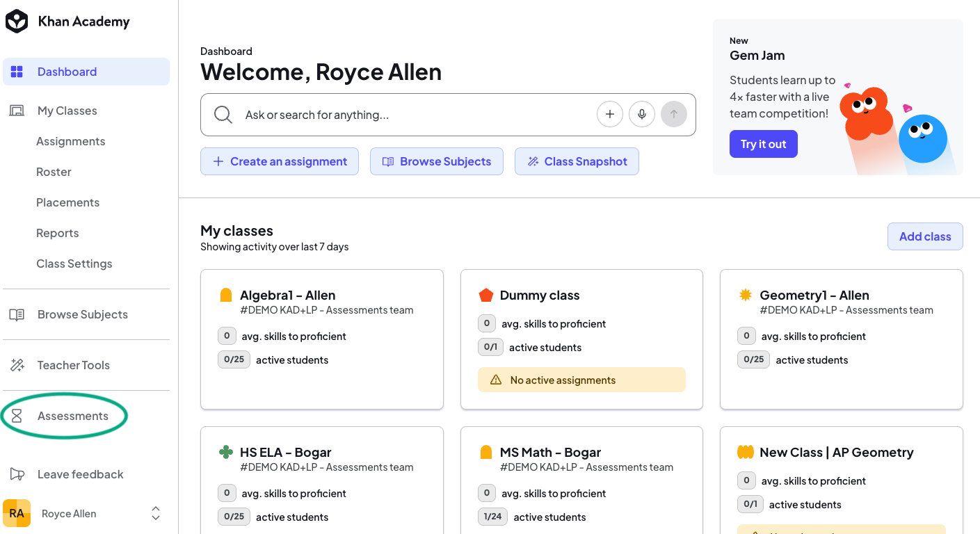Viewport: 980px width, 534px height.
Task: Open the MS Math - Bogar class title
Action: [x=550, y=453]
